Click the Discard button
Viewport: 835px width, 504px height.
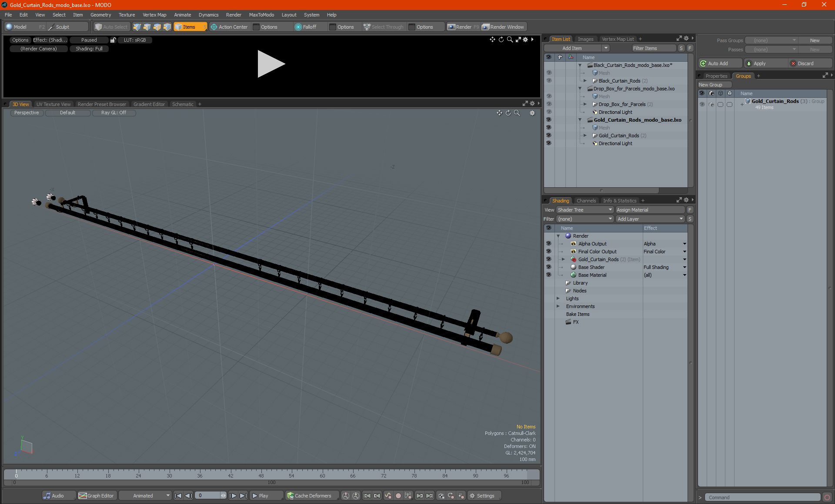810,63
